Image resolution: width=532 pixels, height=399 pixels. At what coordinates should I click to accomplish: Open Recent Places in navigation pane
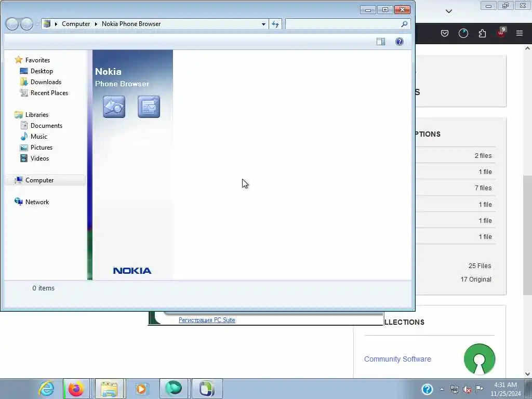(49, 92)
